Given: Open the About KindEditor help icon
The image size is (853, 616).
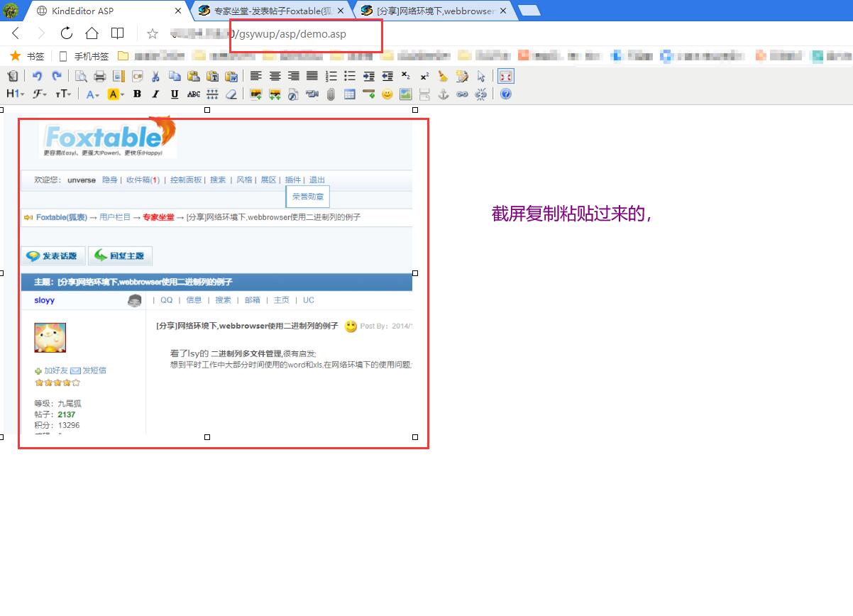Looking at the screenshot, I should (x=505, y=94).
